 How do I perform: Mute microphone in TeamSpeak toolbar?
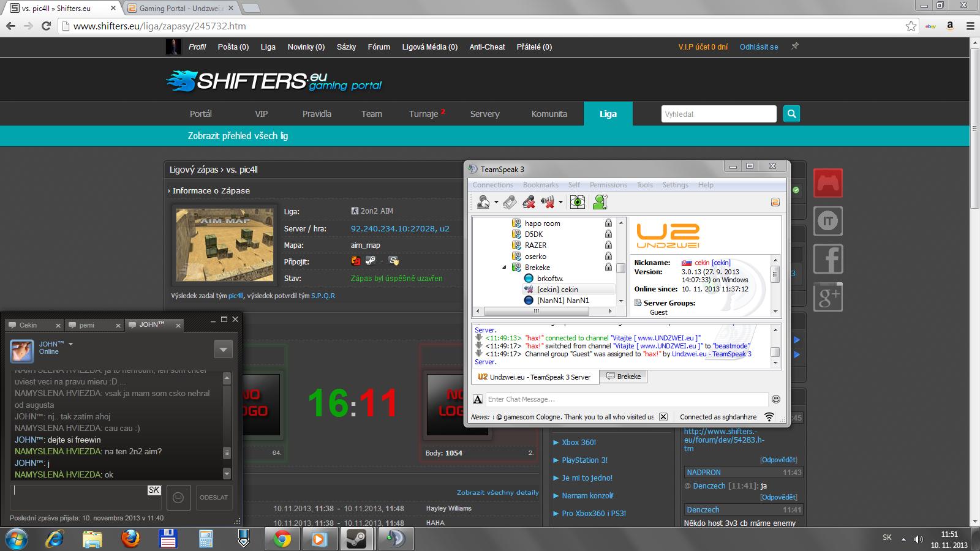pyautogui.click(x=529, y=202)
